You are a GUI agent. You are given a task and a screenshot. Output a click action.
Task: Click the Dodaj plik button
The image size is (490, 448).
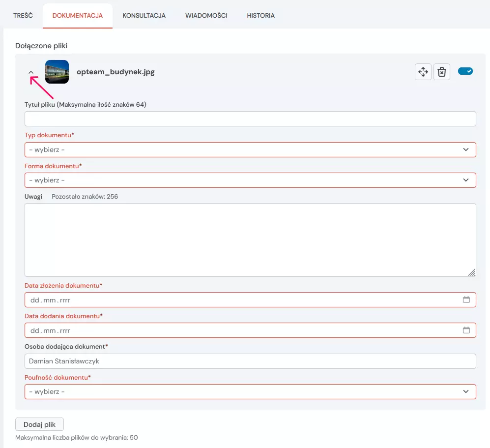click(x=40, y=424)
